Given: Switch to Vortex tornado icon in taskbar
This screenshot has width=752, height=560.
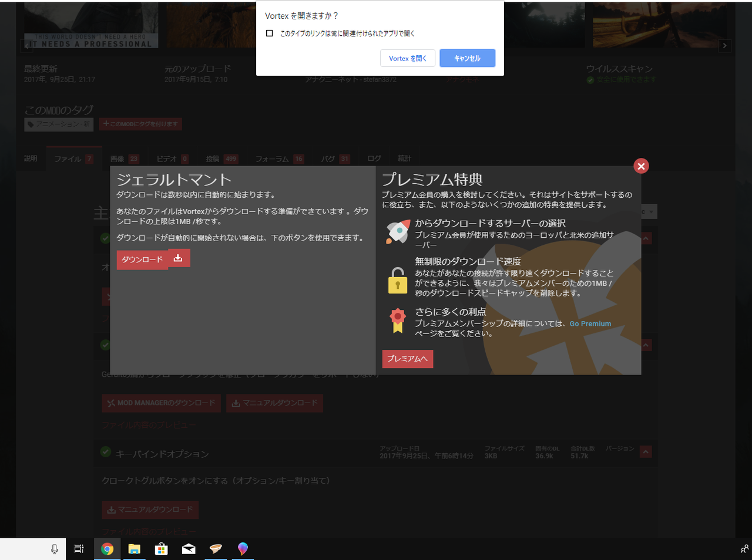Looking at the screenshot, I should click(216, 549).
